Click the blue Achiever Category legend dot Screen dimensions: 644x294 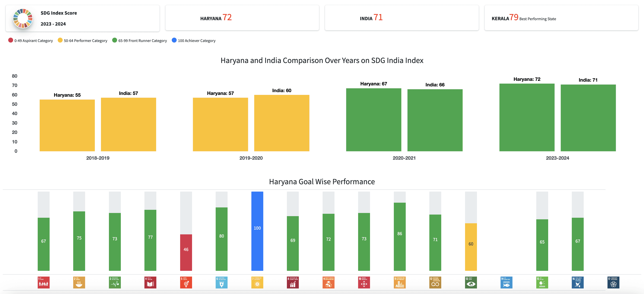click(x=174, y=40)
